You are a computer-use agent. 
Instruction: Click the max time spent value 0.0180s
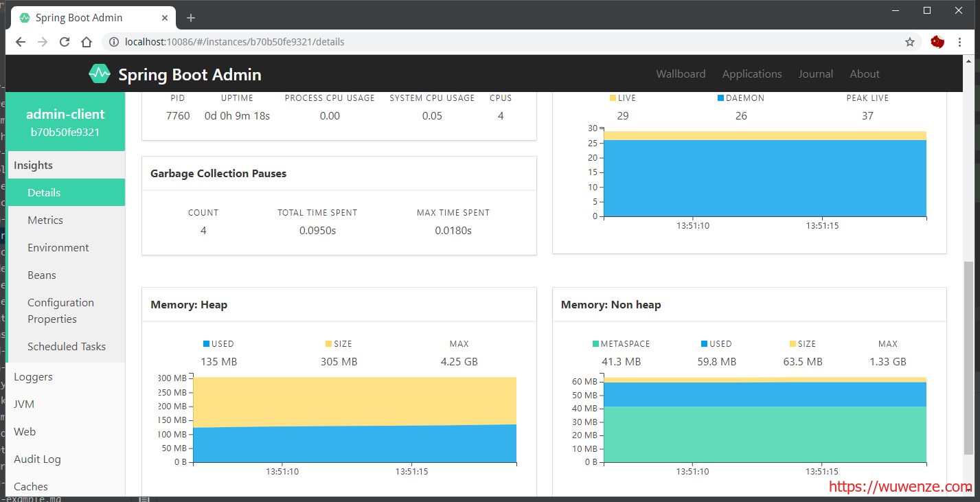453,230
